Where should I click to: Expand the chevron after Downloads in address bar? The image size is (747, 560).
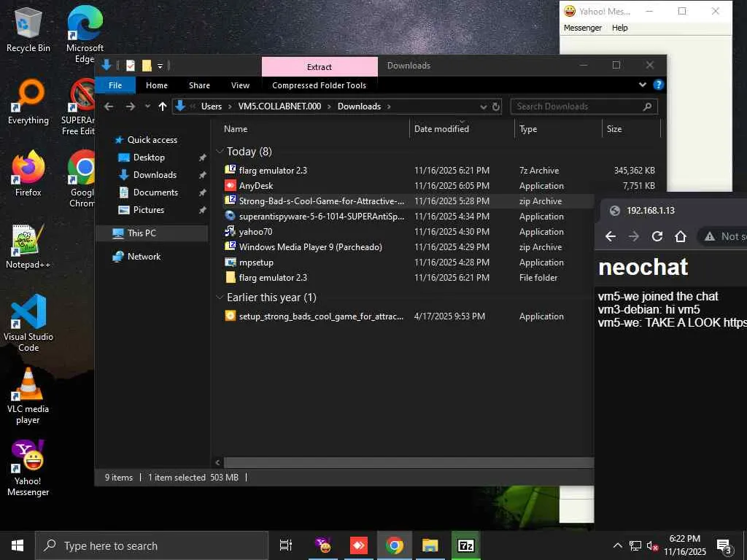pos(389,106)
